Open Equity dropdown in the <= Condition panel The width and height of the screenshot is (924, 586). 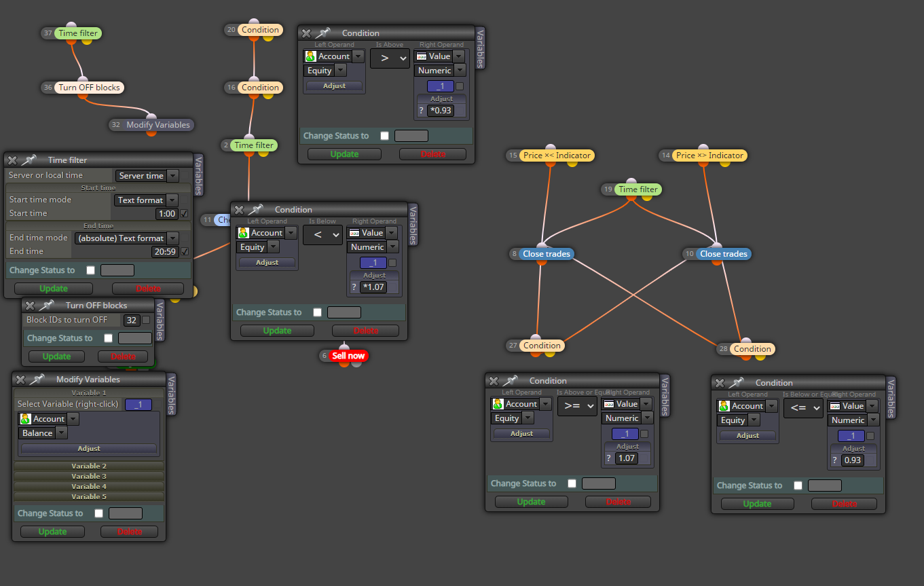[739, 420]
